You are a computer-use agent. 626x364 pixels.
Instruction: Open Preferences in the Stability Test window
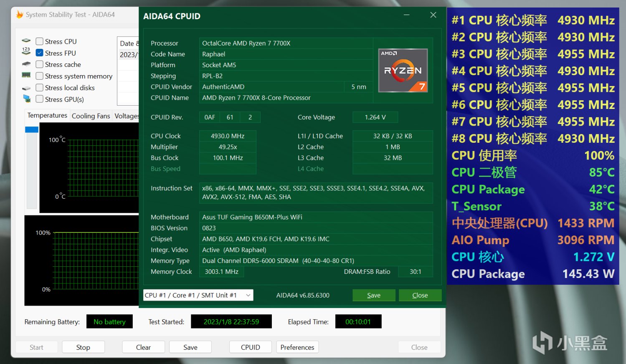[297, 347]
